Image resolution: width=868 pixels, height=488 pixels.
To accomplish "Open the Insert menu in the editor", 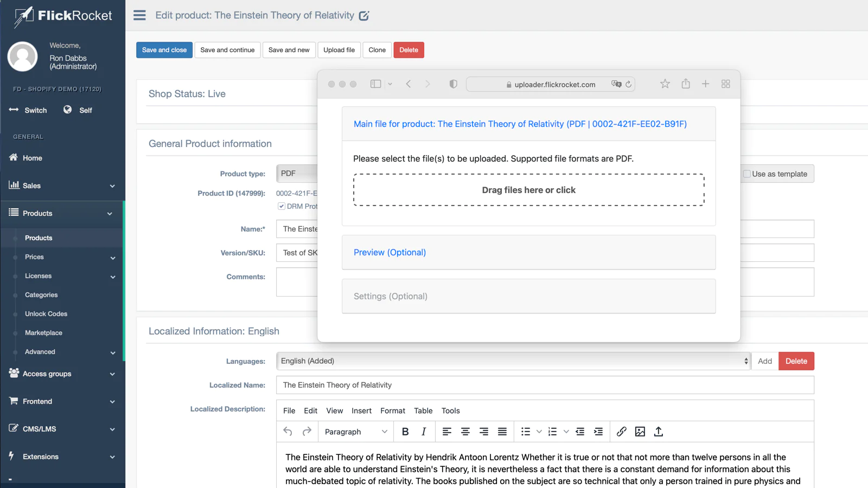I will [361, 411].
